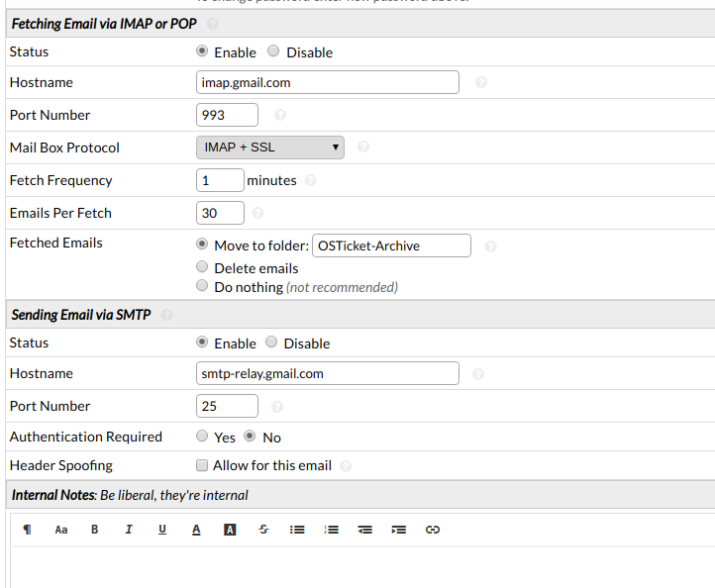The width and height of the screenshot is (715, 588).
Task: Click the SMTP Hostname input field
Action: click(x=328, y=373)
